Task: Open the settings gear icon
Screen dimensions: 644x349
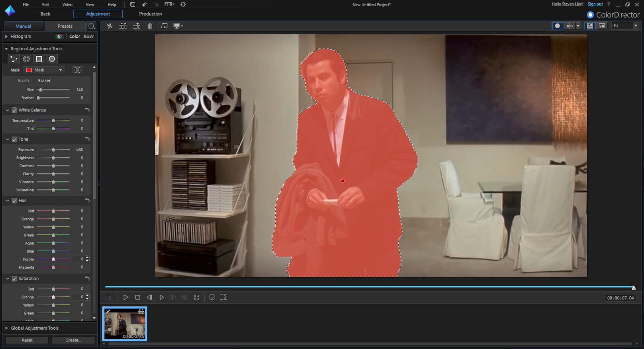Action: pyautogui.click(x=183, y=4)
